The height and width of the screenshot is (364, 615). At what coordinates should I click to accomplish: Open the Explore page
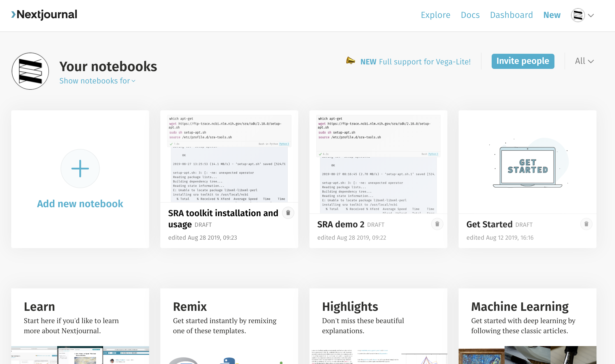click(x=435, y=15)
